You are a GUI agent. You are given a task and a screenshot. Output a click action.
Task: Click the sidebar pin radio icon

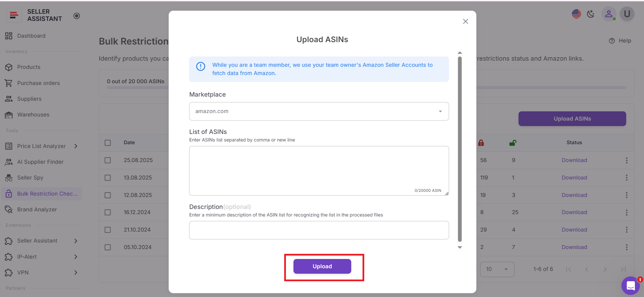(77, 16)
